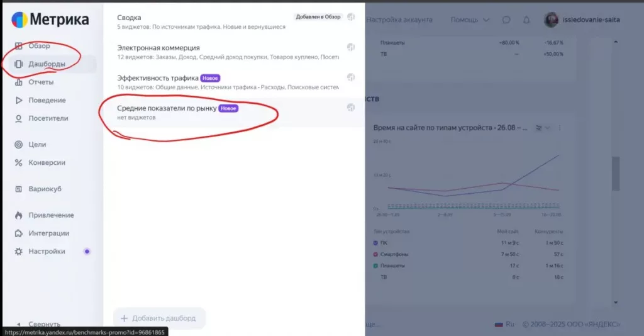644x336 pixels.
Task: Click the +50,00 % value
Action: click(x=553, y=54)
